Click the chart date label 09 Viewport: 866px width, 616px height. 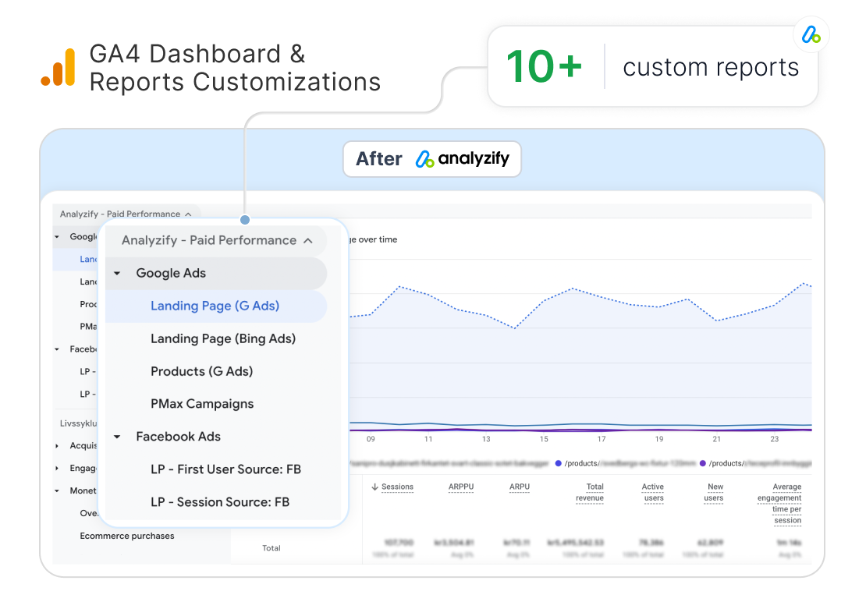(x=371, y=439)
